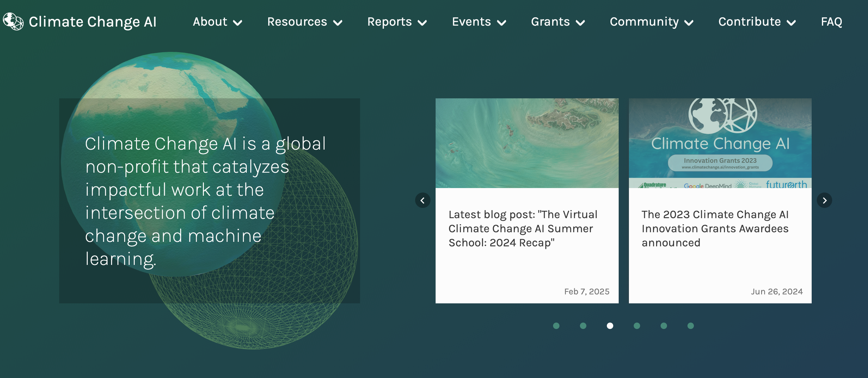The height and width of the screenshot is (378, 868).
Task: Open Innovation Grants Awardees announcement title
Action: tap(715, 228)
